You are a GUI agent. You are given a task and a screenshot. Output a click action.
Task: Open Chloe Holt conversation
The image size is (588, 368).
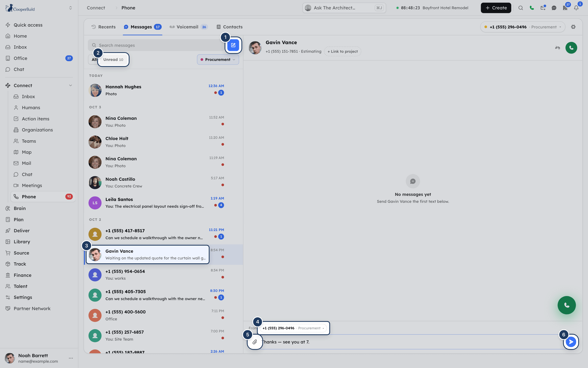(x=163, y=142)
